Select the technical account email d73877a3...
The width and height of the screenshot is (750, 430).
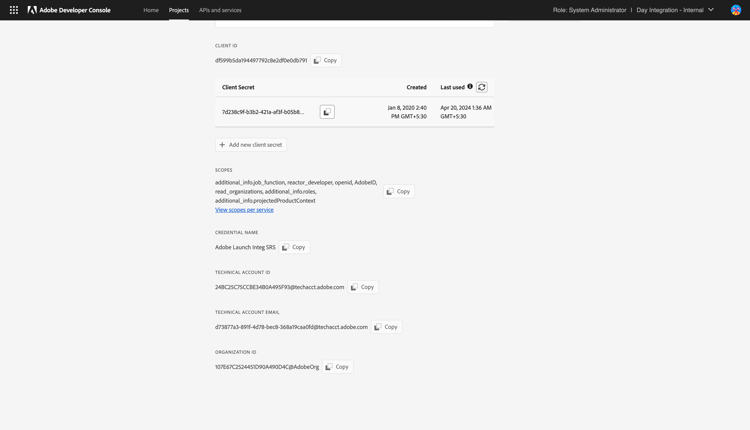(x=291, y=327)
